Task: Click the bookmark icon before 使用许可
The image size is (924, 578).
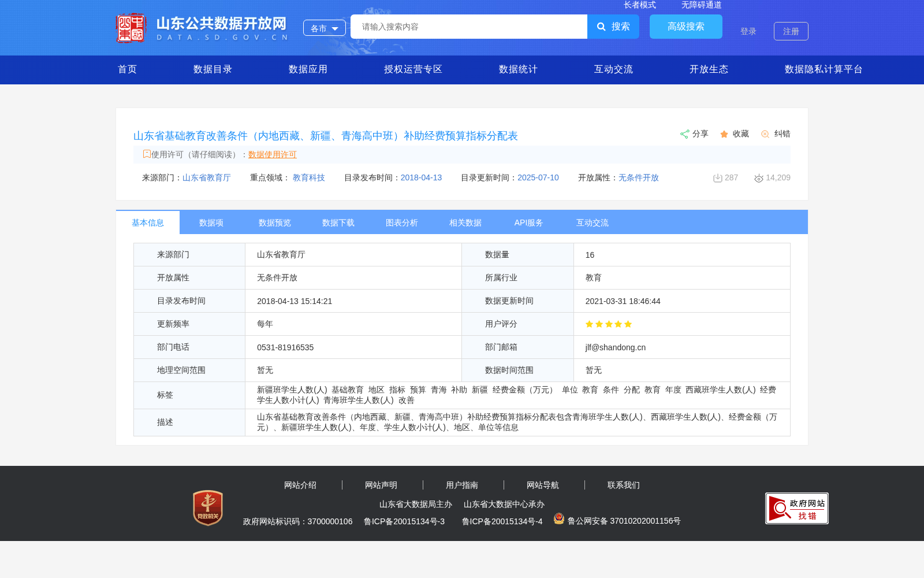Action: [147, 154]
